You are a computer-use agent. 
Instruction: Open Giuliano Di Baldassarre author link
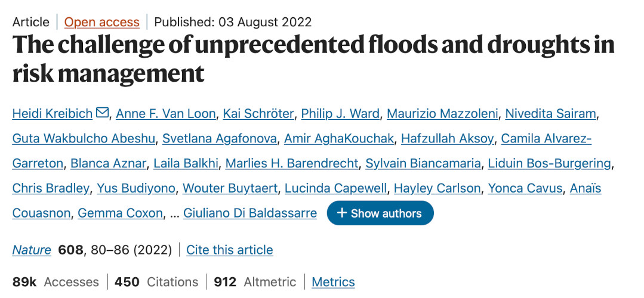point(249,213)
